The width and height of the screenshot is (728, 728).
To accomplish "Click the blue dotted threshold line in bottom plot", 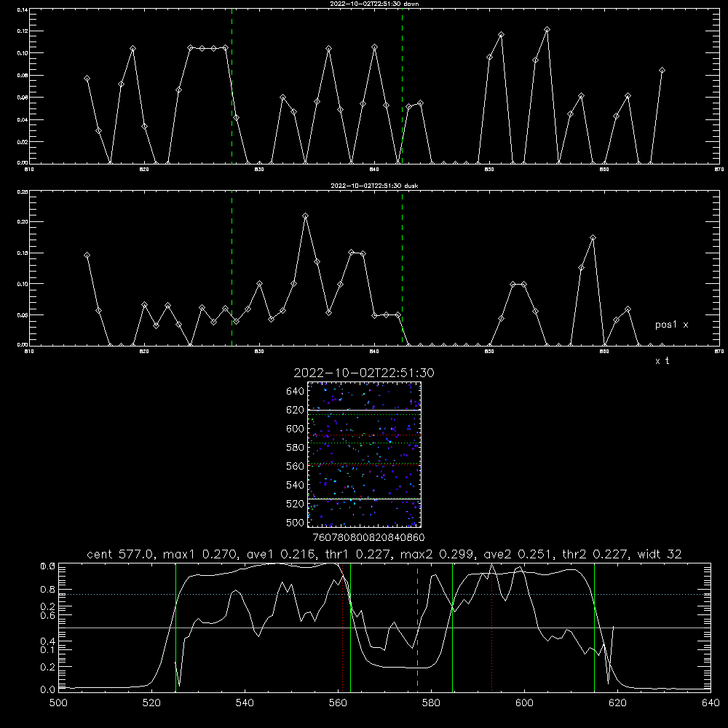I will click(x=384, y=594).
